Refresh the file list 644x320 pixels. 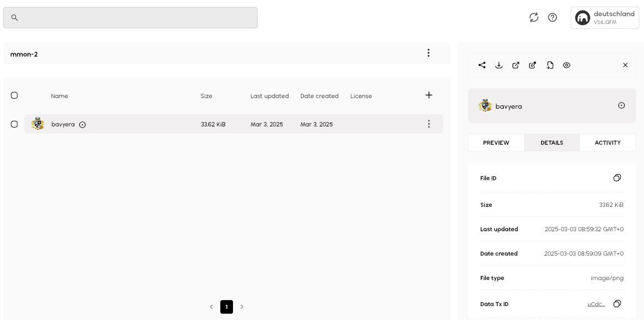(x=534, y=18)
